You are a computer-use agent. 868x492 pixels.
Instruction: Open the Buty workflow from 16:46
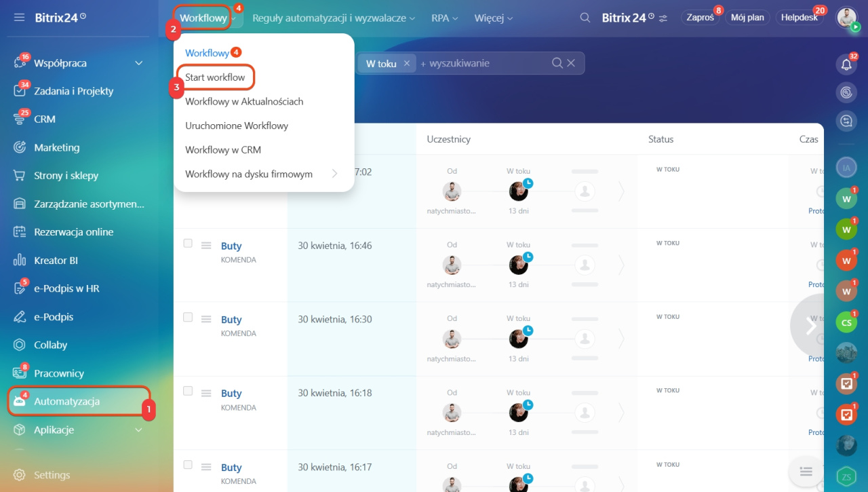pyautogui.click(x=231, y=246)
